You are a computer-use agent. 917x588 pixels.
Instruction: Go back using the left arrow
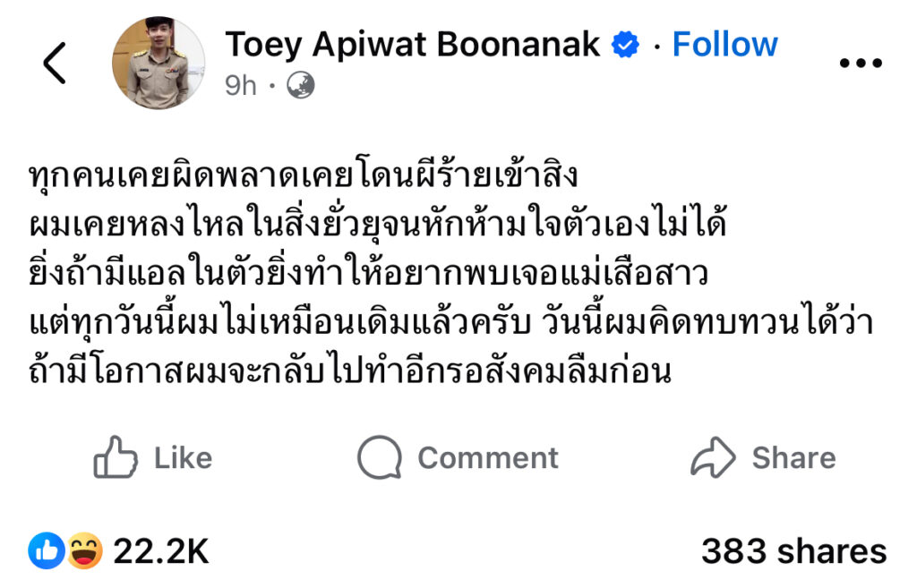(55, 64)
